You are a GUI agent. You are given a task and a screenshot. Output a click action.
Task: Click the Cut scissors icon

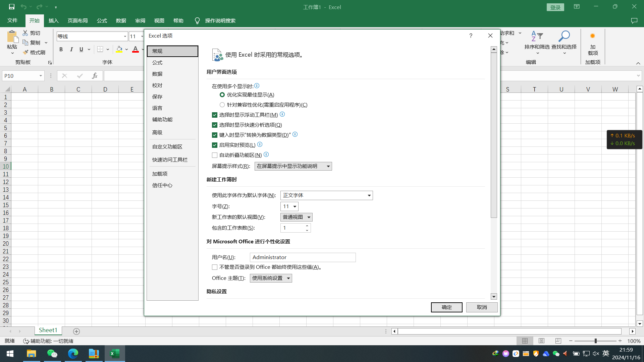coord(25,33)
